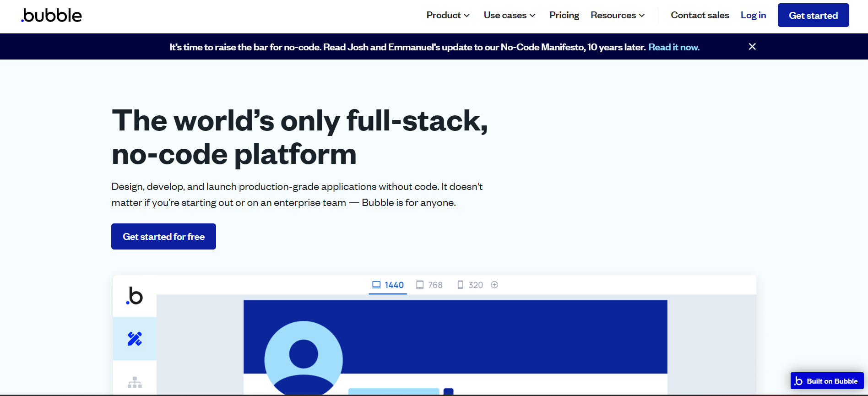Click the Bubble b logo in editor sidebar

tap(135, 296)
